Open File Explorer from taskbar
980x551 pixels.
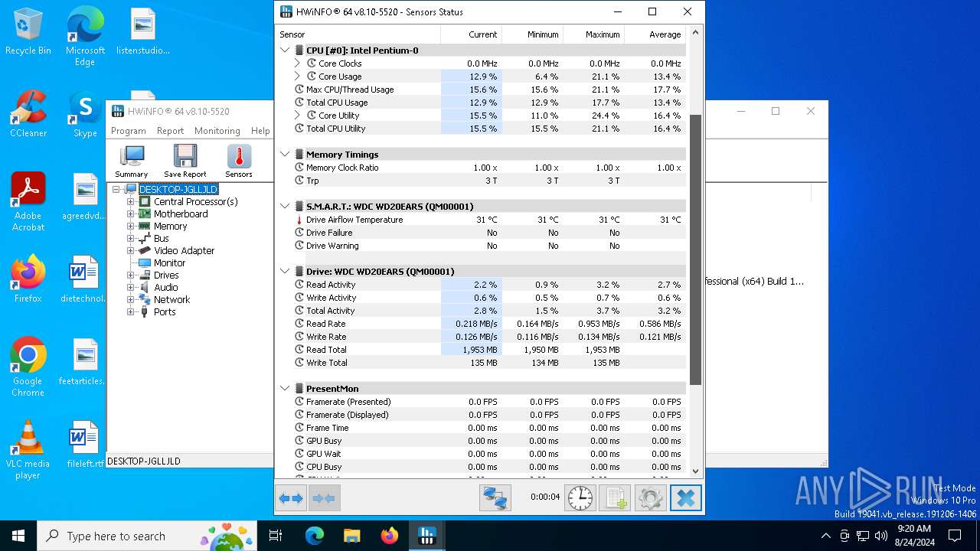(351, 536)
